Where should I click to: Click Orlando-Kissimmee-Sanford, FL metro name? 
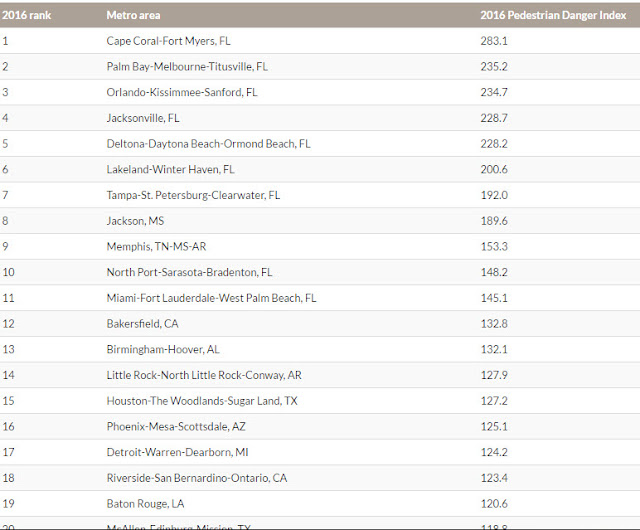point(182,92)
